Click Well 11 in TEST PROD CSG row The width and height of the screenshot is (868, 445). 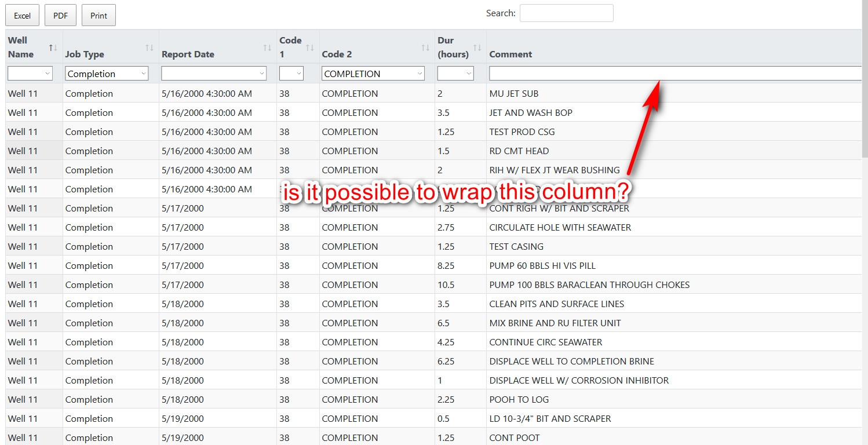(23, 132)
